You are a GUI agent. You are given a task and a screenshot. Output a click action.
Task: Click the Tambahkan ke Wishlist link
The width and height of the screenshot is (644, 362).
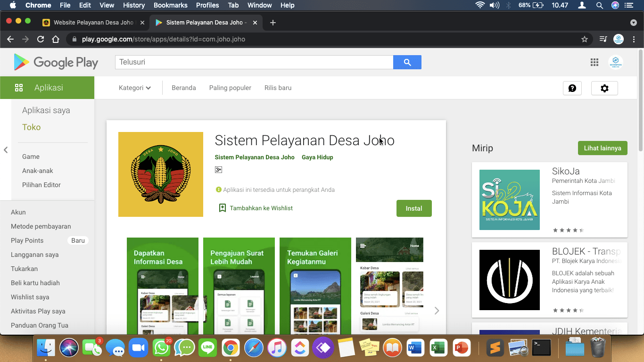coord(261,208)
